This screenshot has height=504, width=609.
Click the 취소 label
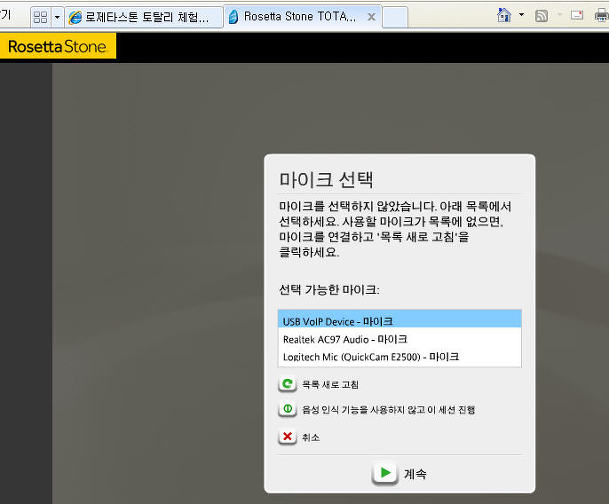point(311,438)
